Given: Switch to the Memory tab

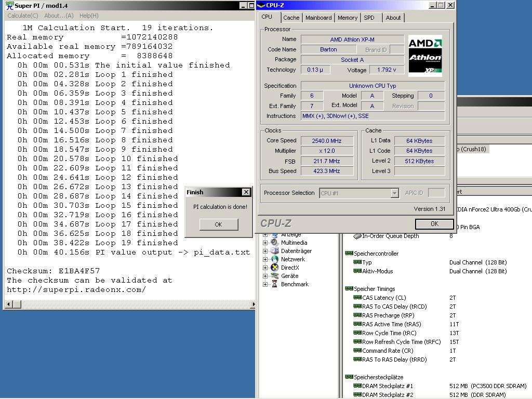Looking at the screenshot, I should point(348,18).
